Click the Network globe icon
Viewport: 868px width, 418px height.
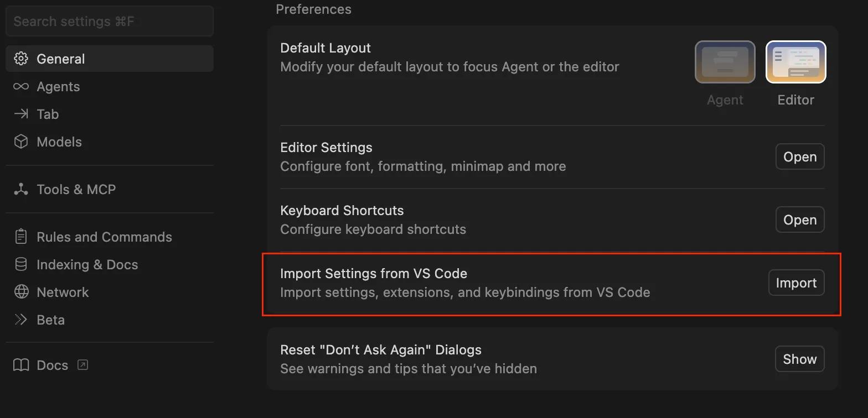click(21, 292)
